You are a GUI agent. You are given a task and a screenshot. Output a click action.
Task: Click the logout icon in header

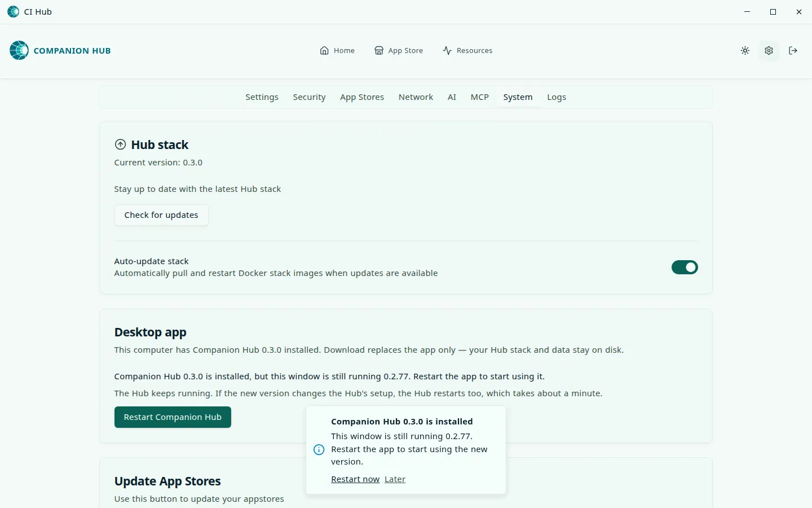tap(793, 50)
